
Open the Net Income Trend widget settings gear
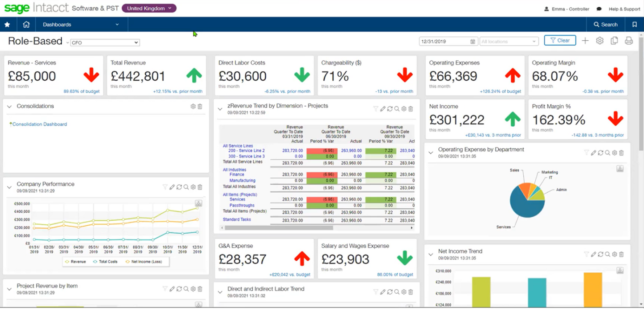tap(614, 254)
